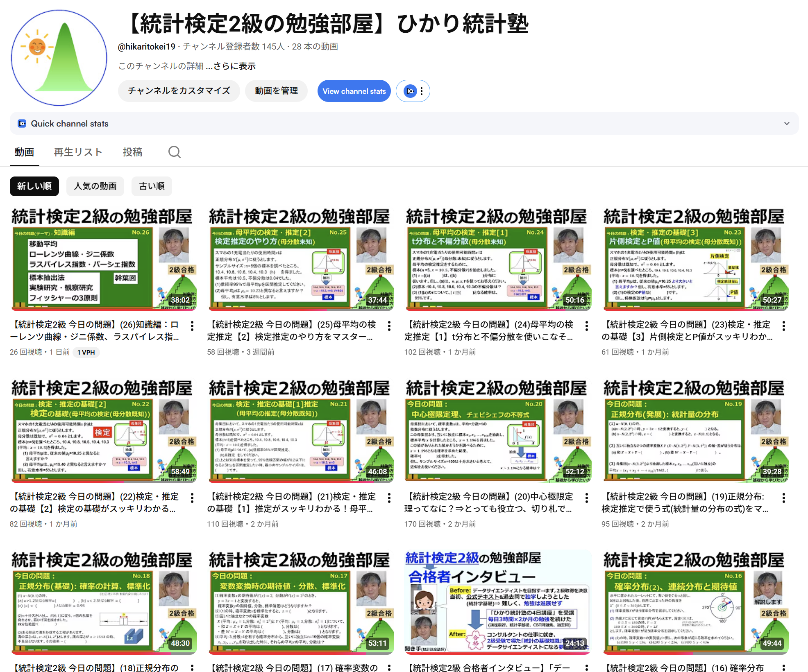The width and height of the screenshot is (808, 672).
Task: Open options menu for 中心極限定理 video
Action: point(586,498)
